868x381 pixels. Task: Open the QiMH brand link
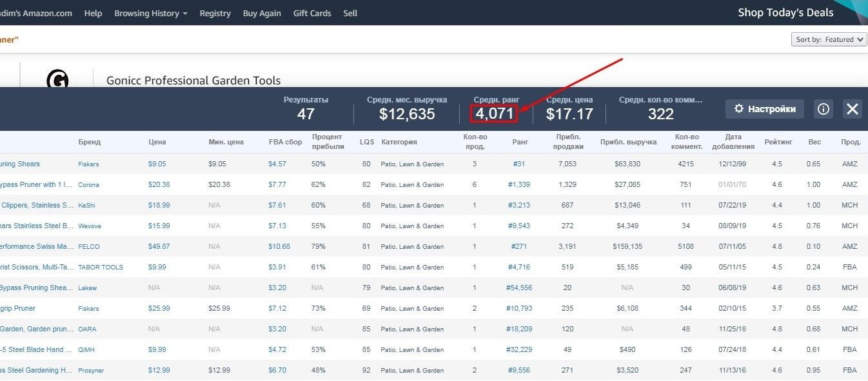[87, 350]
